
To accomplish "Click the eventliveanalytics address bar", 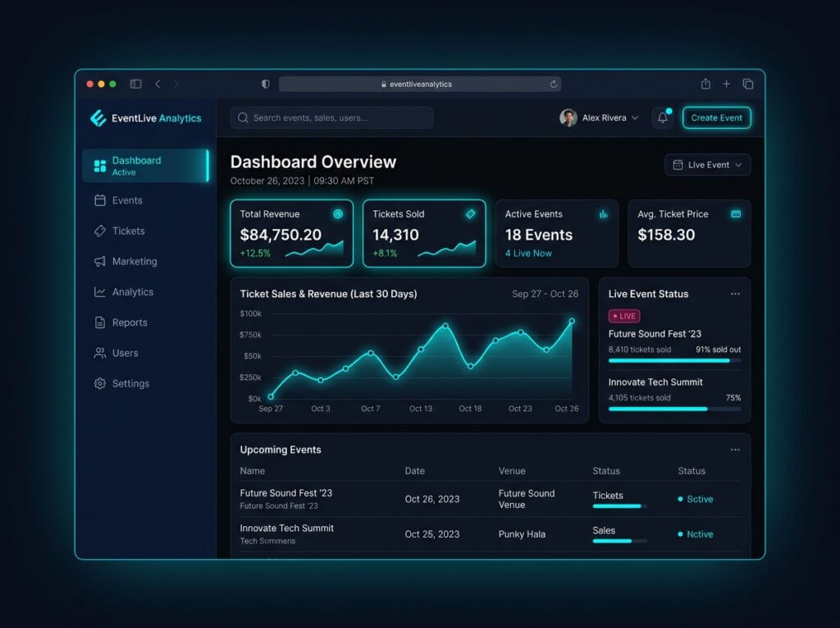I will click(420, 84).
